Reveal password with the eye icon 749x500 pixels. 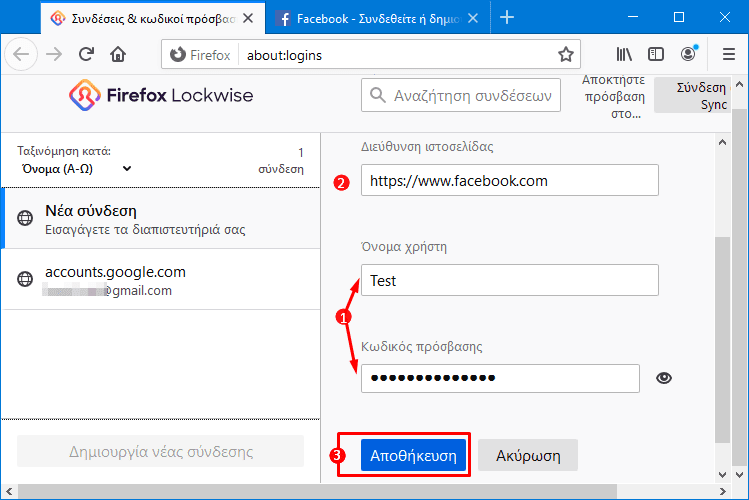tap(663, 378)
